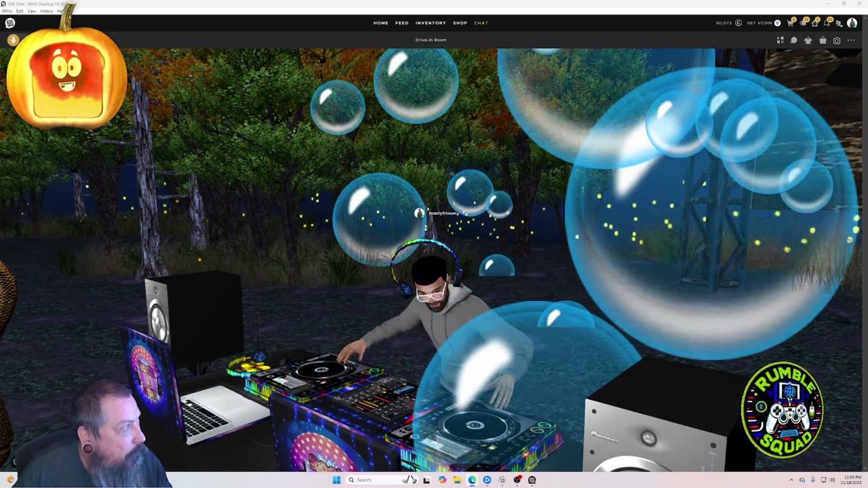The height and width of the screenshot is (488, 868).
Task: Click the 30,073 credits balance
Action: click(724, 23)
